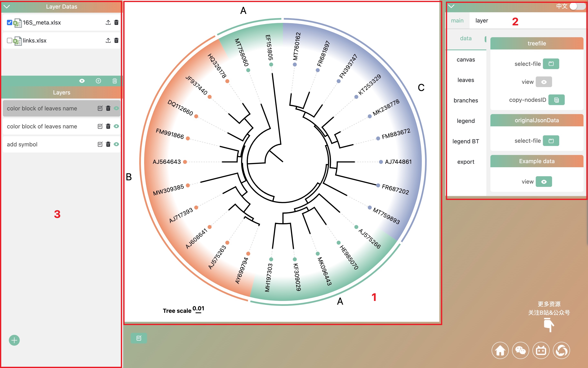
Task: Click the 16S_meta.xlsx file name
Action: pyautogui.click(x=42, y=23)
